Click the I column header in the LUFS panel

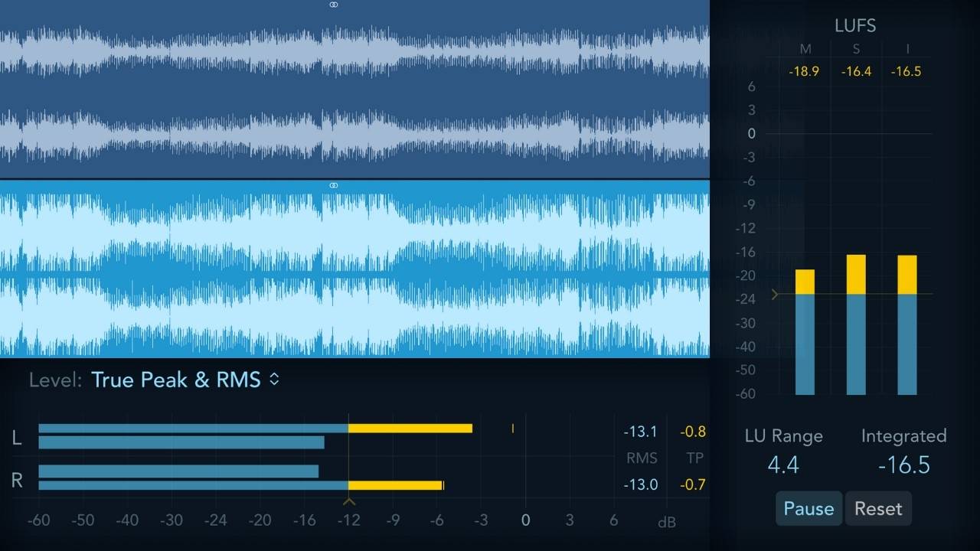907,48
